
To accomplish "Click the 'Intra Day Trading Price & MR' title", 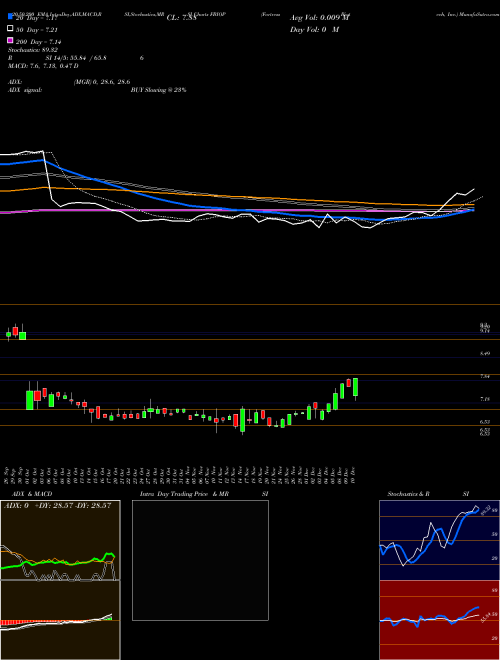I will pos(184,494).
